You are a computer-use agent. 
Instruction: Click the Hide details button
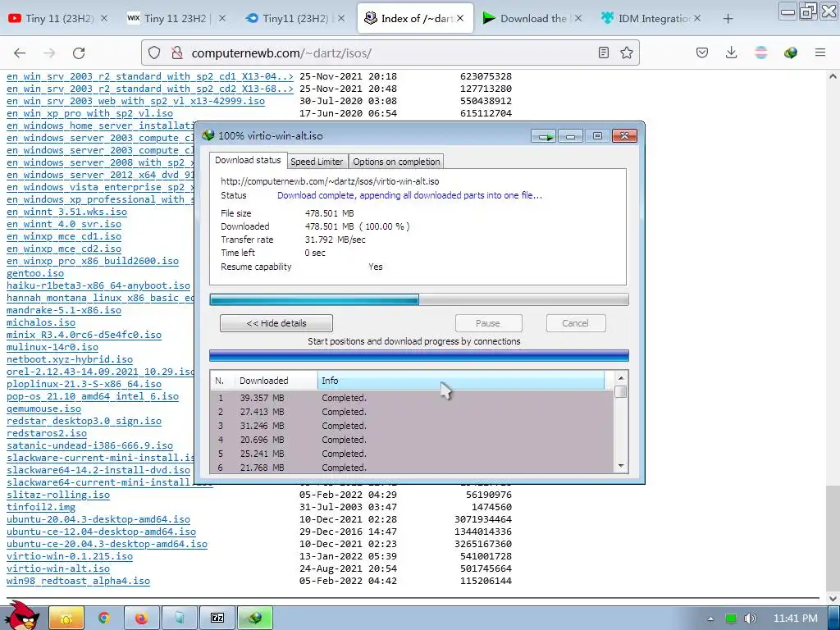point(276,323)
